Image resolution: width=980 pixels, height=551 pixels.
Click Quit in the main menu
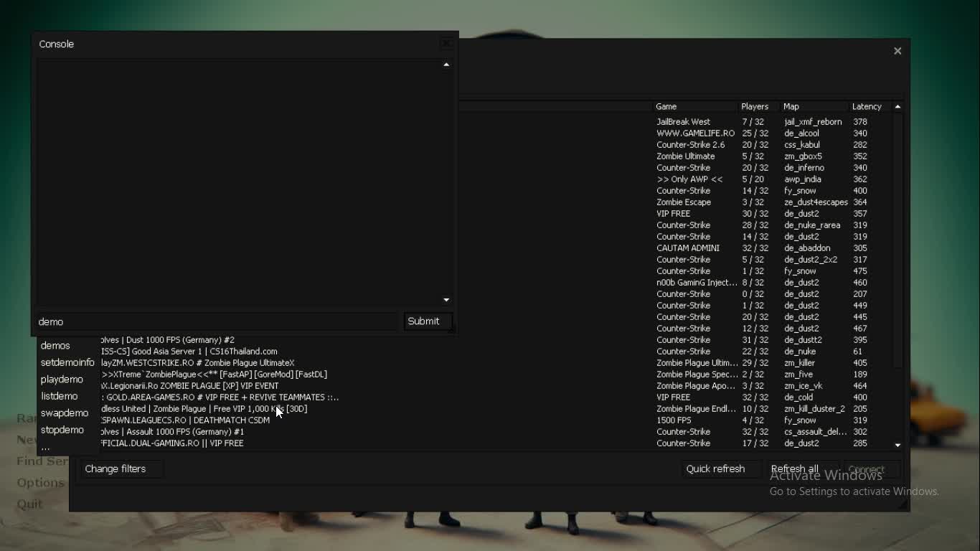[x=30, y=504]
